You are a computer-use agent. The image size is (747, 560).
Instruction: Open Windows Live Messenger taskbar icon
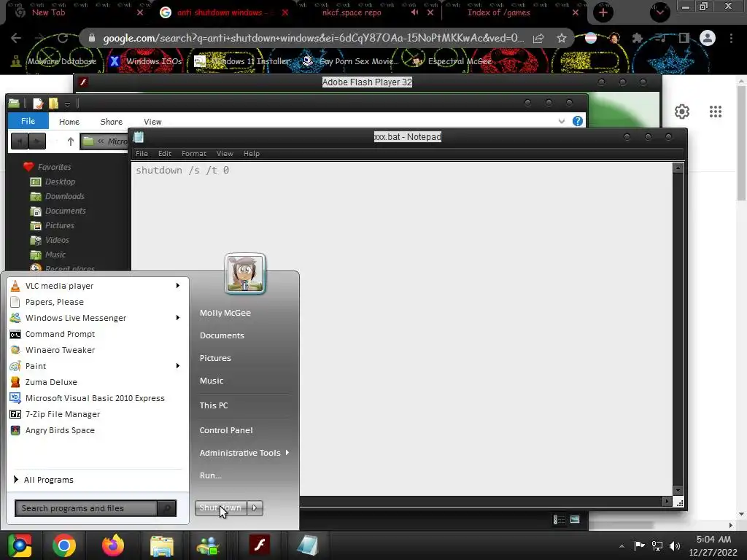click(x=208, y=545)
